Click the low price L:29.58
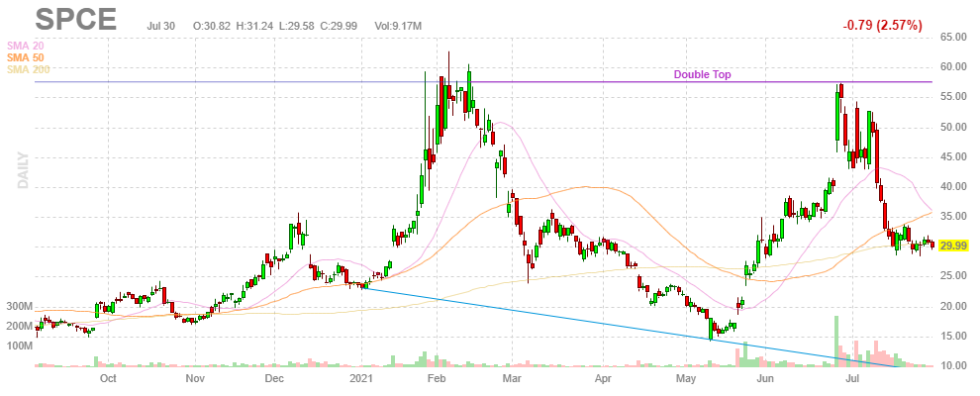The height and width of the screenshot is (396, 980). pos(298,26)
